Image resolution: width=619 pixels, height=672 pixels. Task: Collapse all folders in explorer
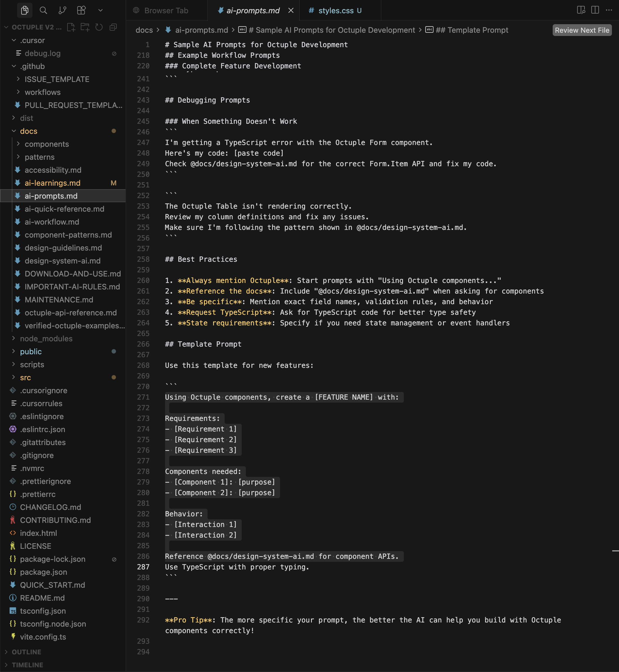coord(113,27)
